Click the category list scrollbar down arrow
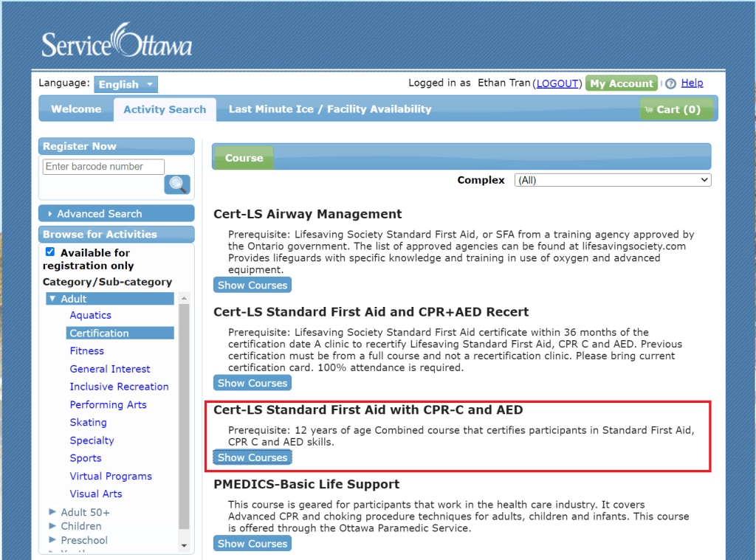This screenshot has width=756, height=560. pos(185,546)
